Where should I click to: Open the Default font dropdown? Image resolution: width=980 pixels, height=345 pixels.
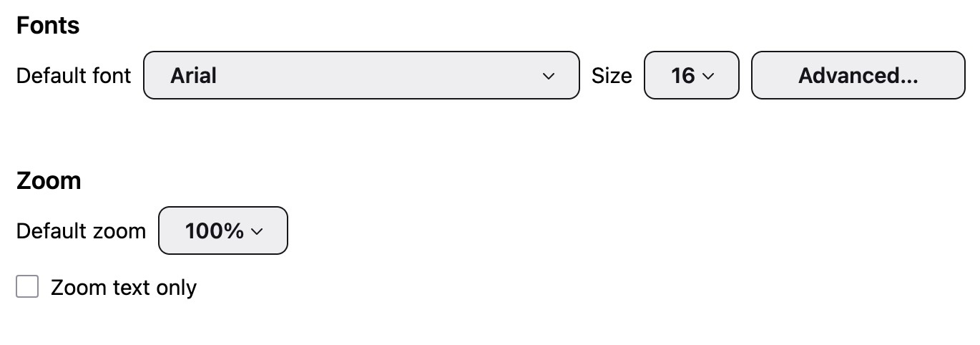point(361,75)
